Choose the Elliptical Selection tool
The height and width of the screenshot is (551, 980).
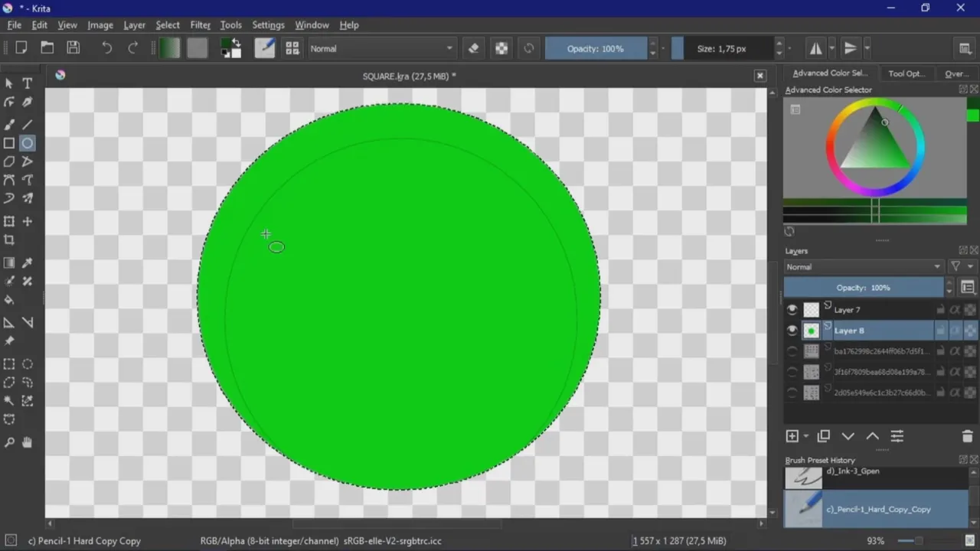[28, 364]
